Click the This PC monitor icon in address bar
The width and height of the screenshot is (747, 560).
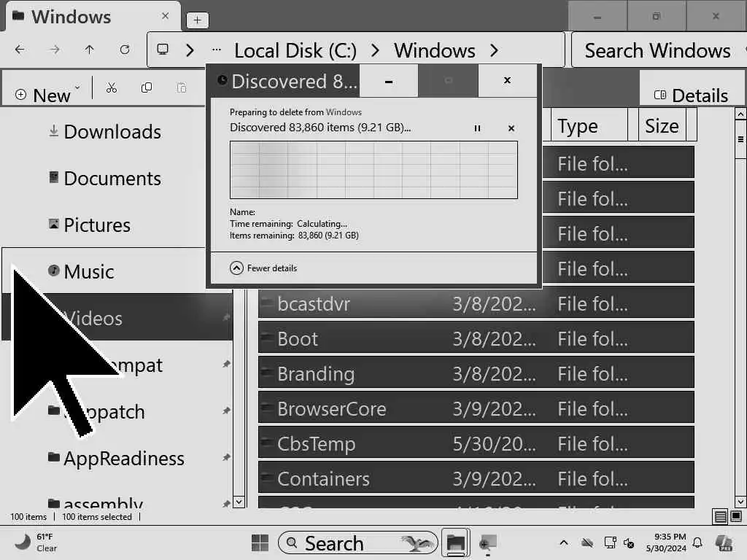[x=163, y=50]
